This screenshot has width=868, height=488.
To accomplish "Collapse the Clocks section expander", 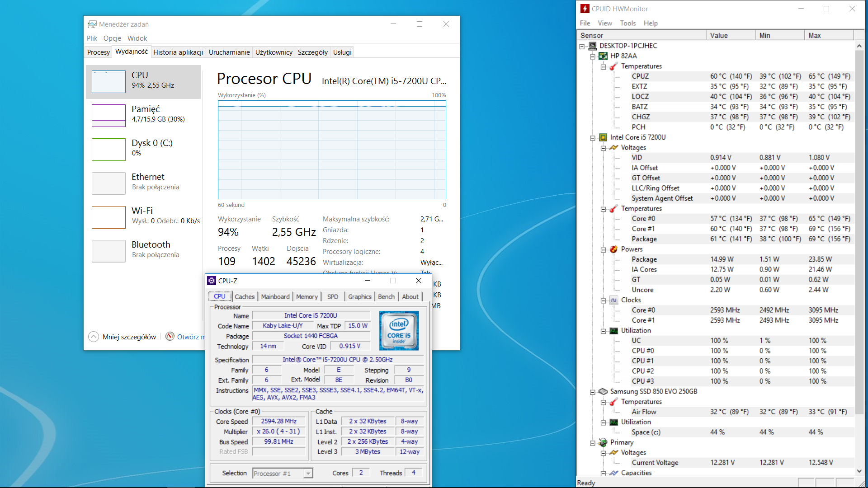I will pyautogui.click(x=603, y=300).
